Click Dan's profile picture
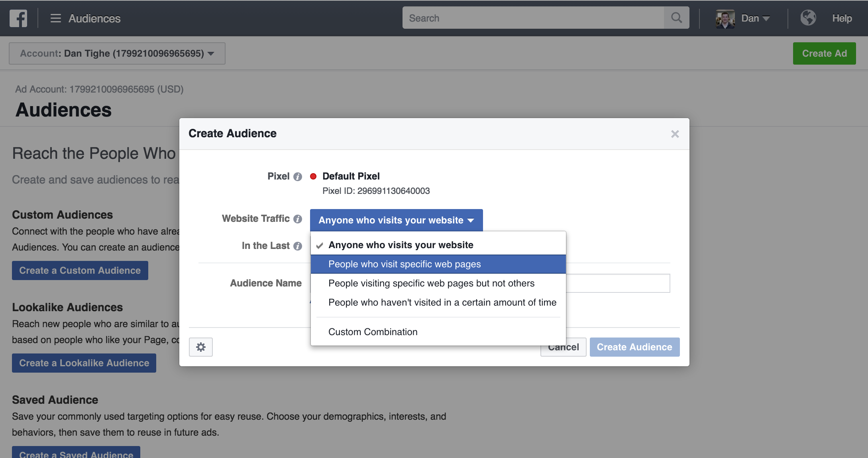Screen dimensions: 868x458 coord(725,19)
